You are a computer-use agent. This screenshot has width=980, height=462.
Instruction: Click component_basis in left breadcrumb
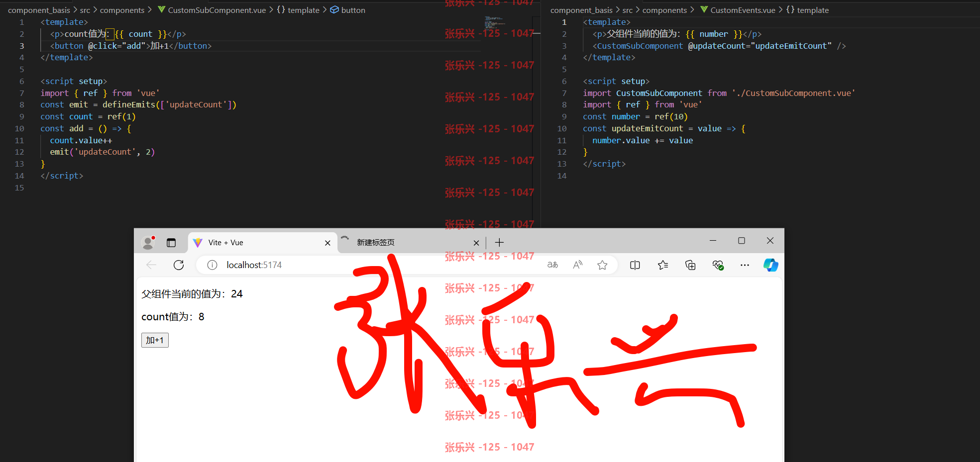(39, 10)
